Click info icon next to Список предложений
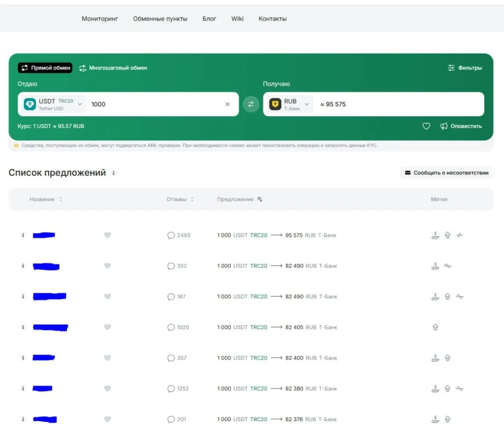Screen dimensions: 504x431 114,173
